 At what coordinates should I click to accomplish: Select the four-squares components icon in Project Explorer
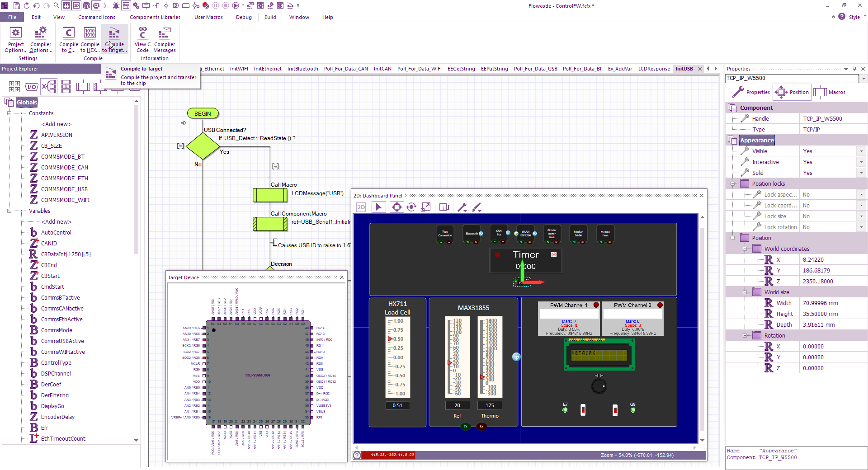click(14, 87)
